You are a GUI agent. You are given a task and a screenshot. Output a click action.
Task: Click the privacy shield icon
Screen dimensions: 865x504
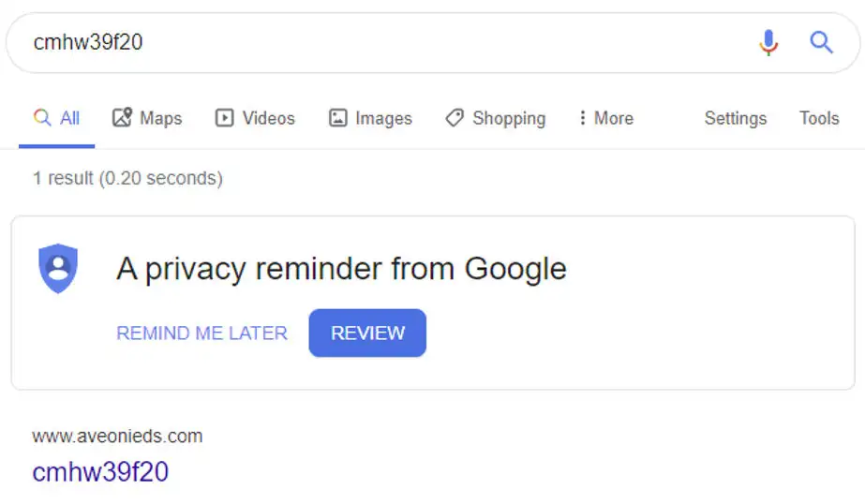pyautogui.click(x=58, y=269)
